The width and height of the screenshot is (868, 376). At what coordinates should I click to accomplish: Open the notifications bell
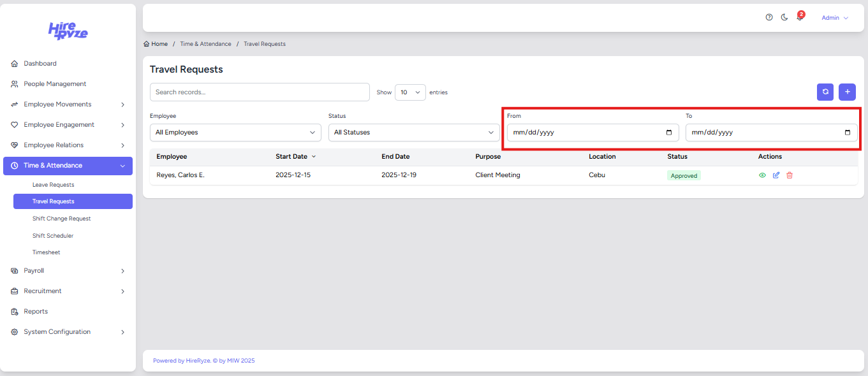point(800,18)
